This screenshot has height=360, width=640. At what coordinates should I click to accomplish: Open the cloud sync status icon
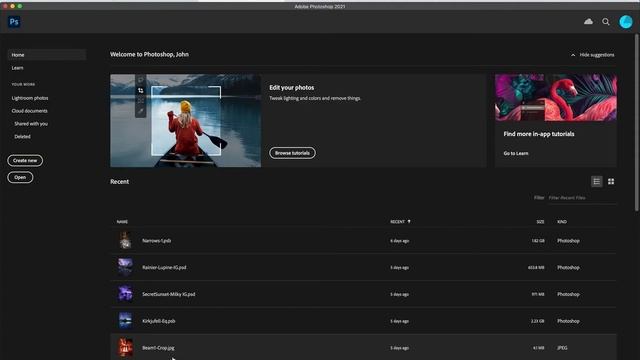(x=588, y=22)
